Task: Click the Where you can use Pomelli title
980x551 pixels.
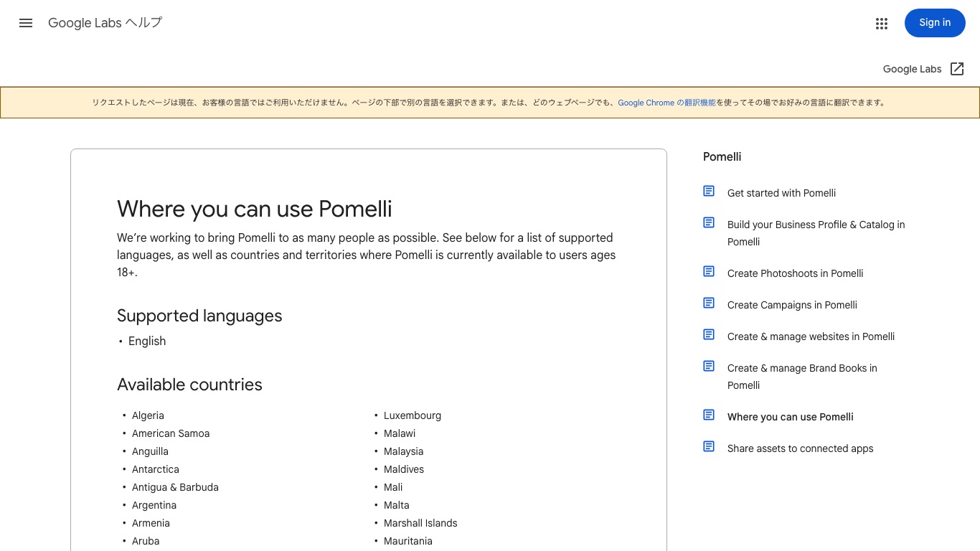Action: pyautogui.click(x=255, y=209)
